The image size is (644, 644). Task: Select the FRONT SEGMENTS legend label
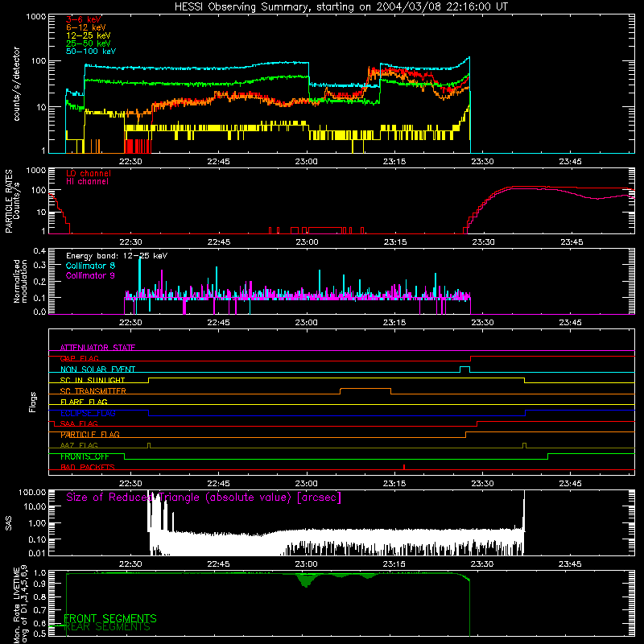[110, 618]
